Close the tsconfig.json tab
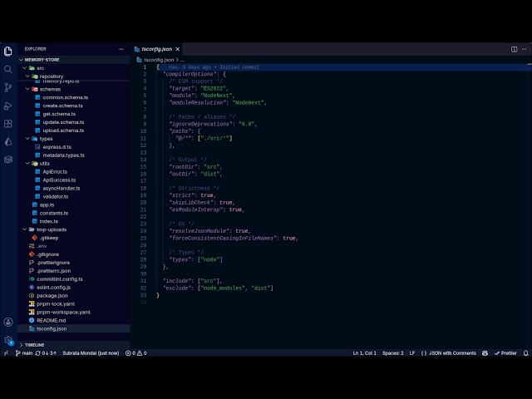 (x=177, y=49)
